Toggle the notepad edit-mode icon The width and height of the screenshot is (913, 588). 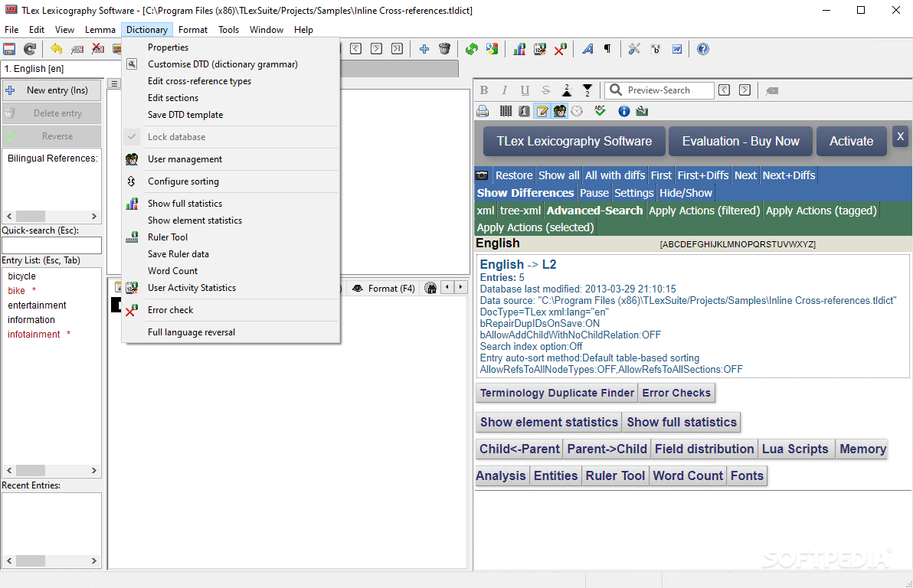click(x=542, y=110)
